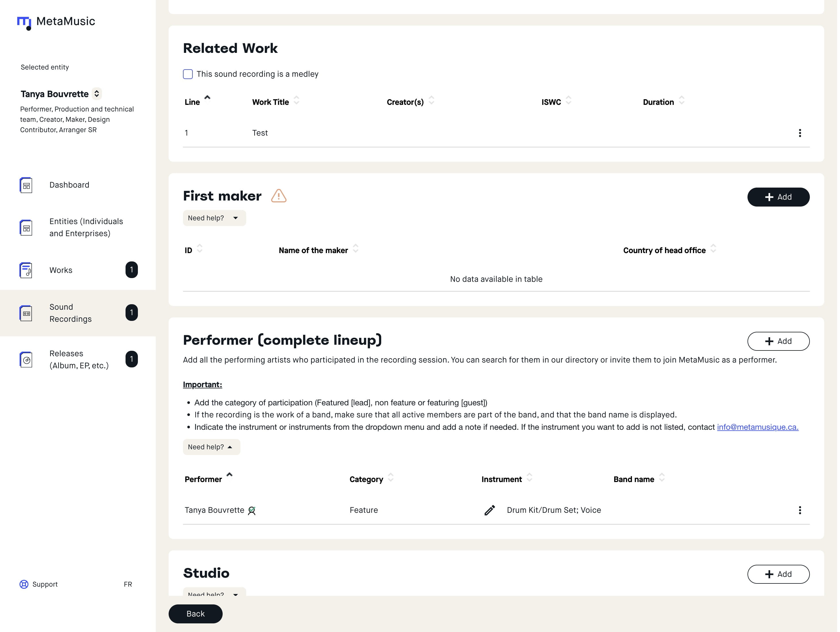Expand Need help under First maker

pyautogui.click(x=214, y=218)
